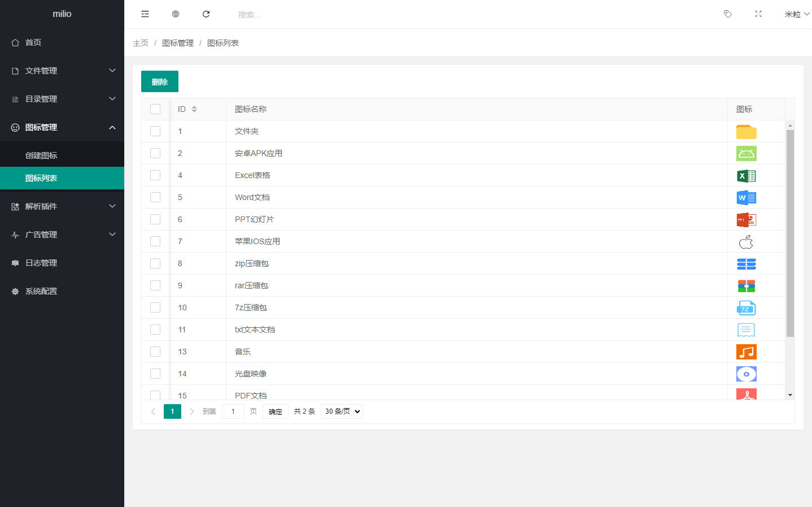
Task: Click the 首页 home icon in sidebar
Action: coord(15,42)
